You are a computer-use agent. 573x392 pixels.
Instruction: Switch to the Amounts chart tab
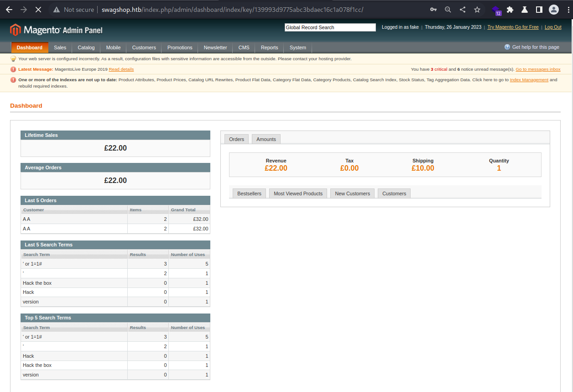[266, 139]
